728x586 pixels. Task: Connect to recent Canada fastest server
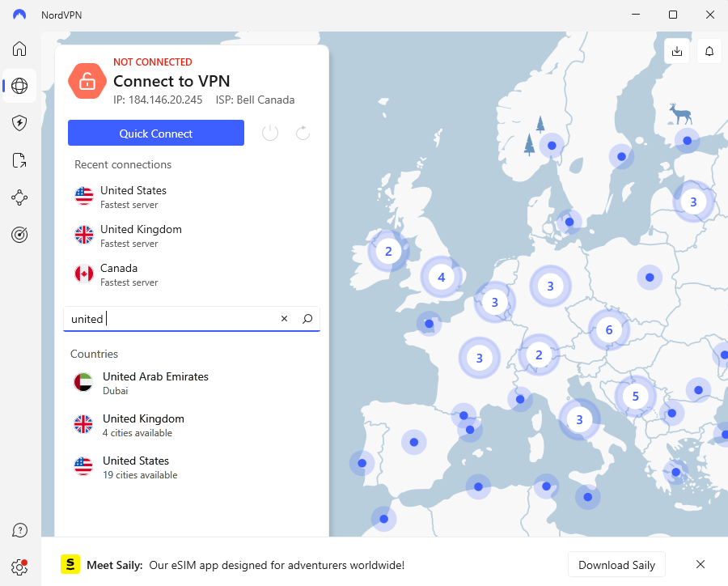click(191, 274)
